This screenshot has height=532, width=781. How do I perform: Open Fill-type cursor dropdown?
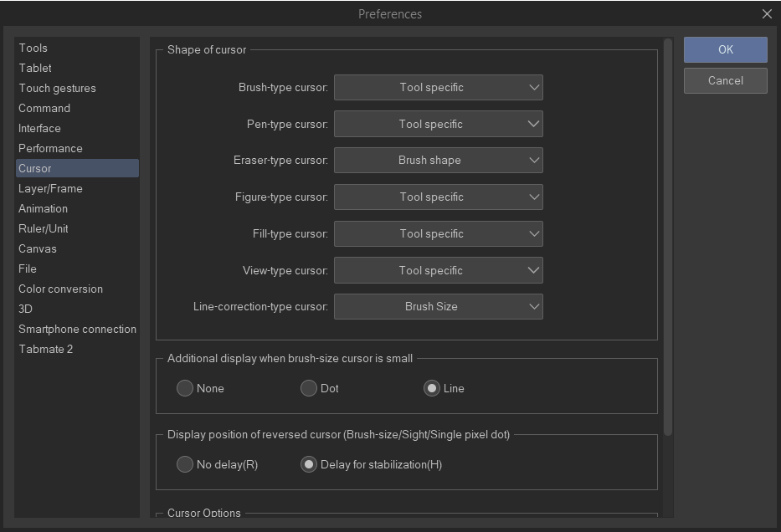pyautogui.click(x=439, y=234)
